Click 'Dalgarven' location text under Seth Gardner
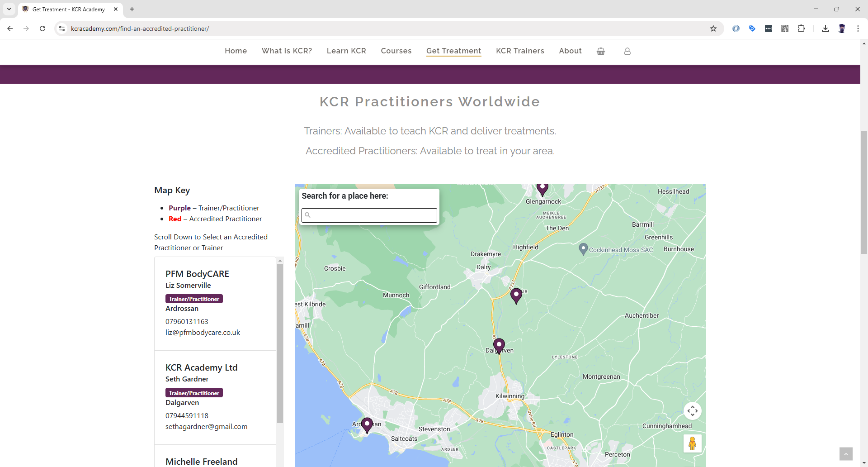 (182, 403)
